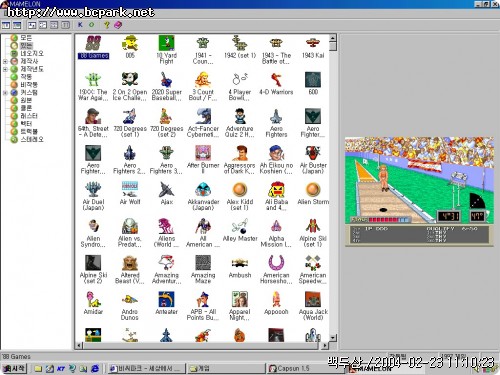Open the 시작 Start button
Screen dimensions: 500x375
[14, 368]
